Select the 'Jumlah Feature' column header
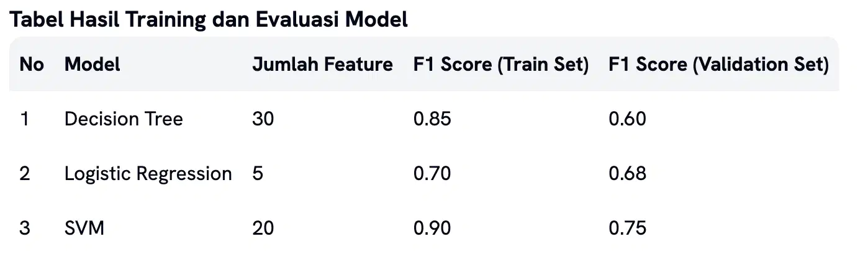The image size is (868, 267). [x=322, y=64]
